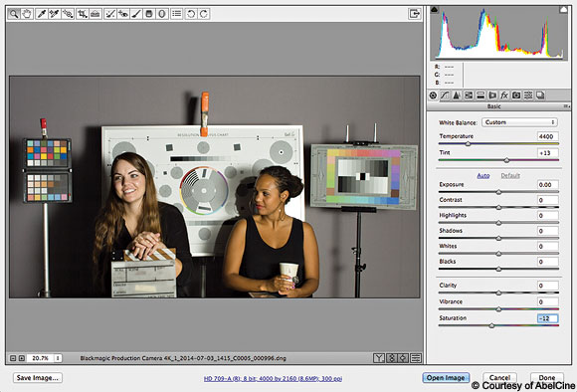
Task: Rotate image 90 degrees counterclockwise
Action: point(191,14)
